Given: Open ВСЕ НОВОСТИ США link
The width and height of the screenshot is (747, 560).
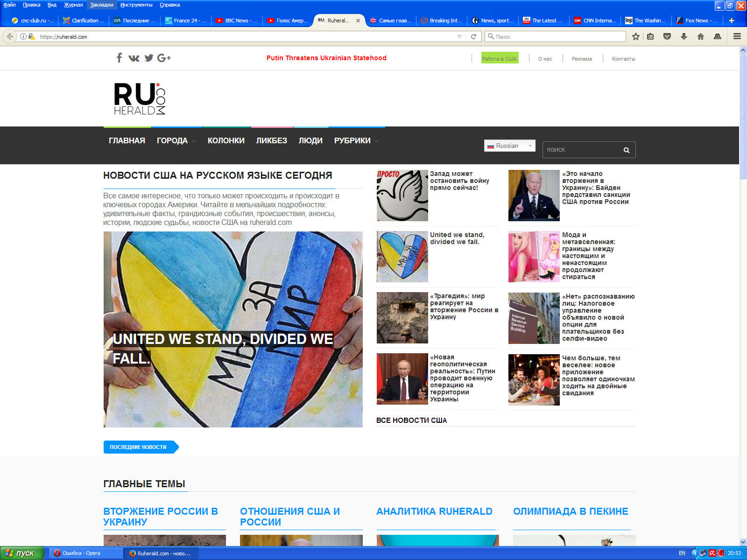Looking at the screenshot, I should [411, 420].
